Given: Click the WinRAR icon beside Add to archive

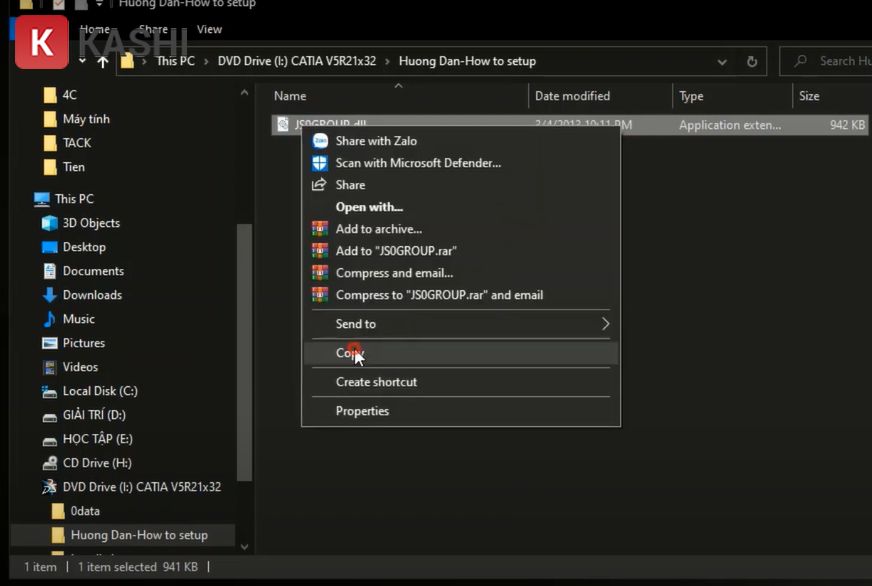Looking at the screenshot, I should coord(320,229).
